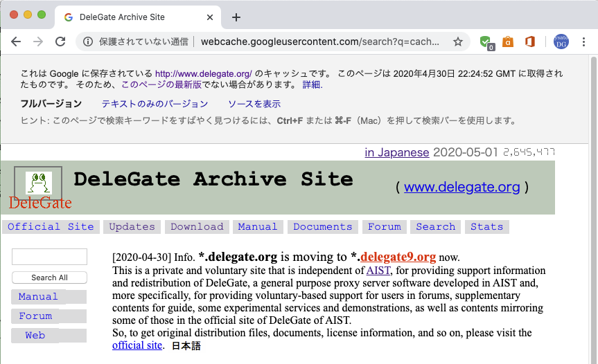This screenshot has height=364, width=598.
Task: Open a new tab with plus button
Action: (236, 17)
